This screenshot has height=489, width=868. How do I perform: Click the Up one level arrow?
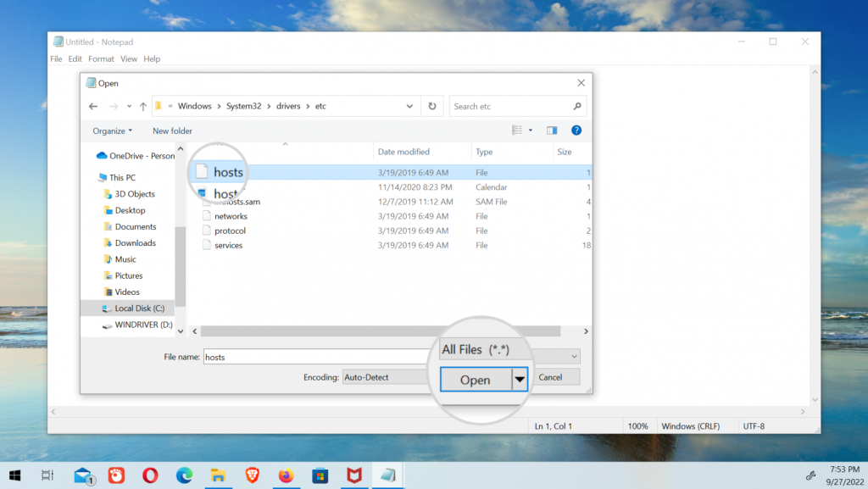coord(142,107)
